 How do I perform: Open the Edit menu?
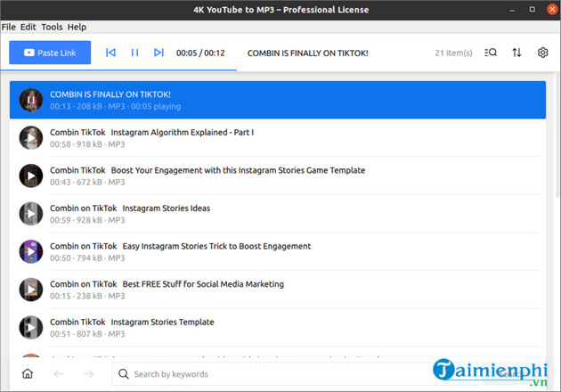pyautogui.click(x=28, y=27)
